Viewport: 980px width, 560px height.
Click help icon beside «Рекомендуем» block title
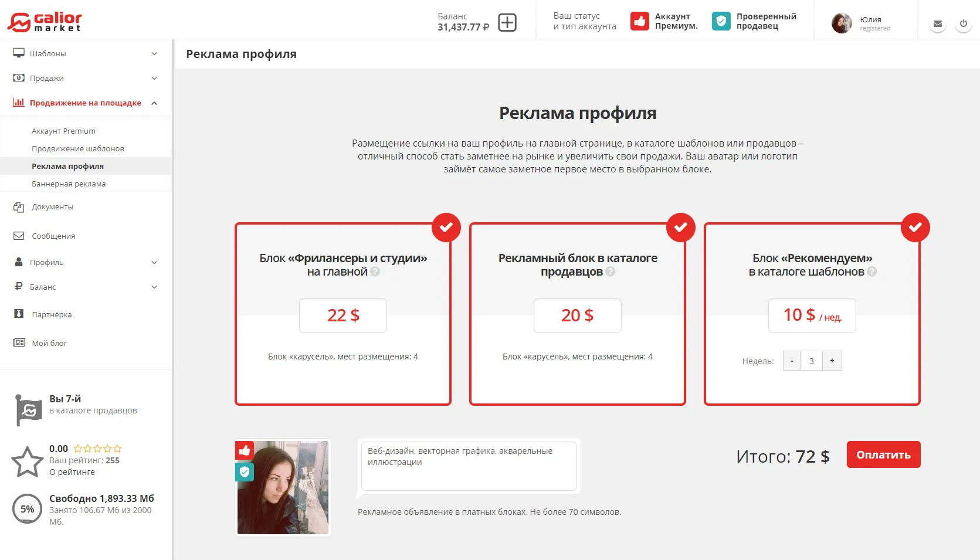click(x=872, y=271)
